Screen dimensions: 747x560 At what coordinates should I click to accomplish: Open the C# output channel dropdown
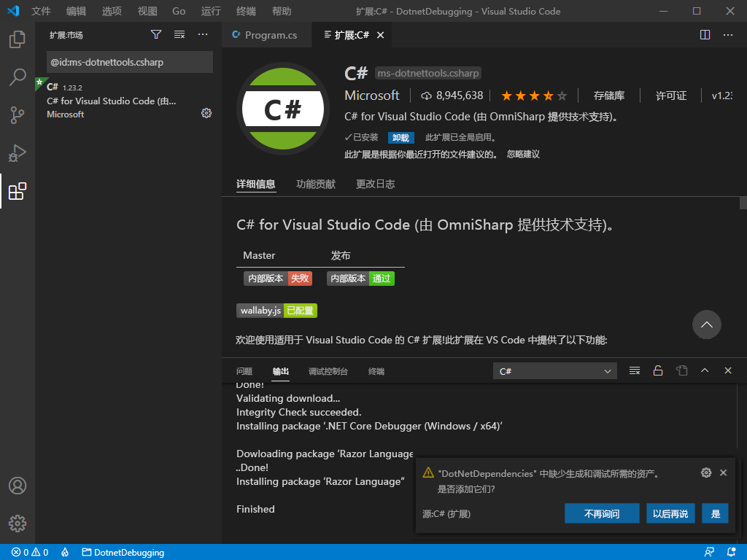554,370
